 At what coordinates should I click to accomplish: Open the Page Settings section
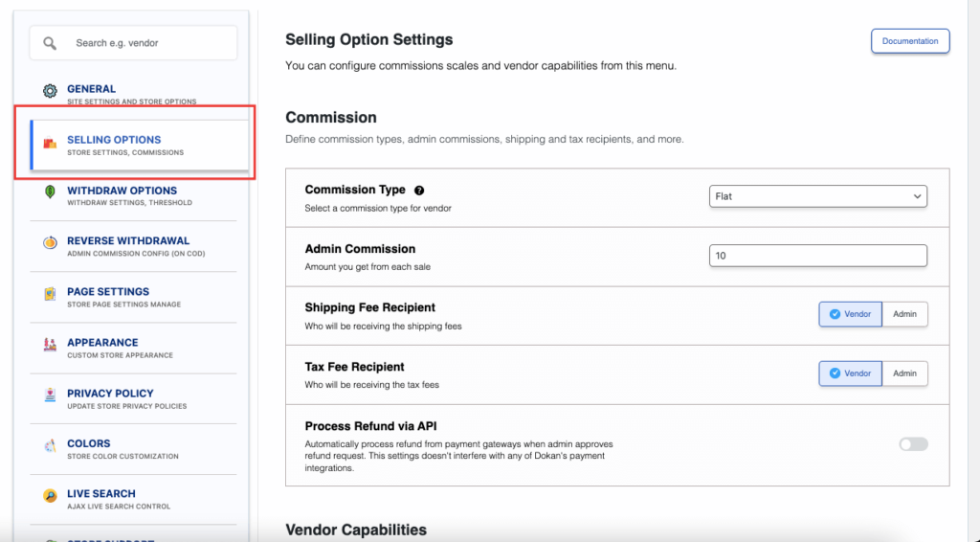[133, 297]
